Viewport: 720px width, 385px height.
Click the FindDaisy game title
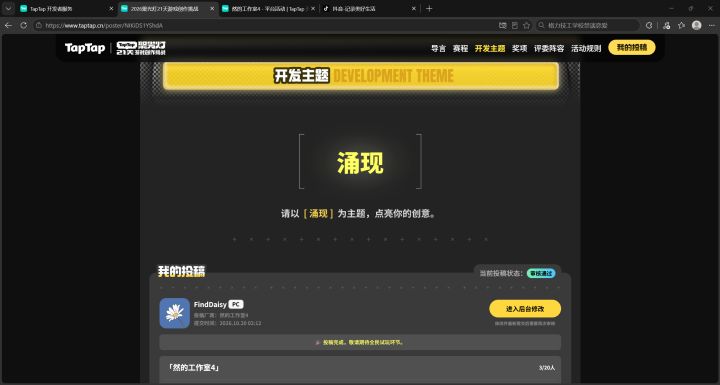tap(210, 305)
